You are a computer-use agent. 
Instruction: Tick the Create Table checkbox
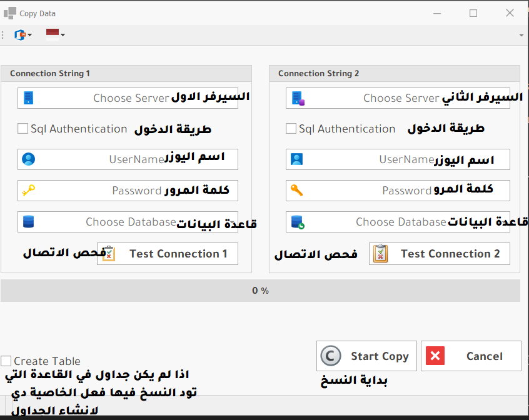[x=6, y=361]
